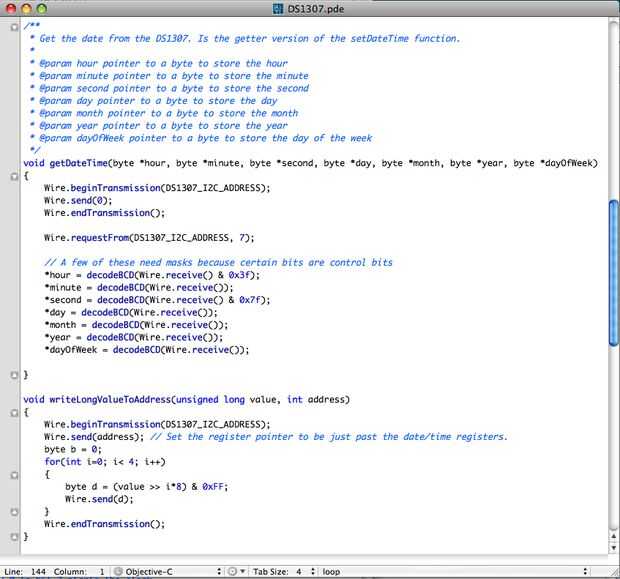Image resolution: width=620 pixels, height=579 pixels.
Task: Click the *year = decodeBCD line
Action: [x=134, y=337]
